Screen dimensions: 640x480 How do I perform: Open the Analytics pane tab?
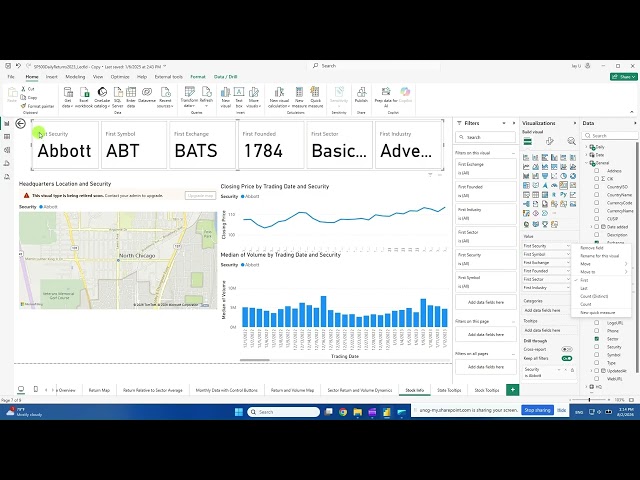571,141
